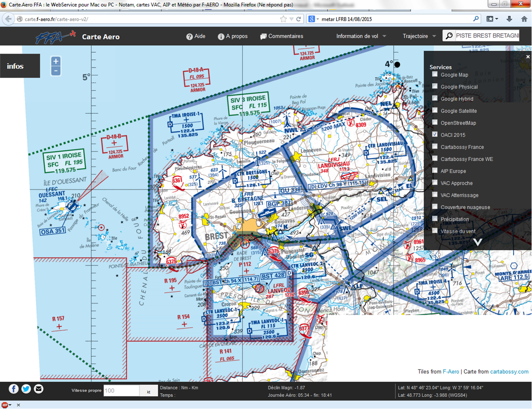
Task: Close the Services layer panel
Action: pyautogui.click(x=528, y=57)
